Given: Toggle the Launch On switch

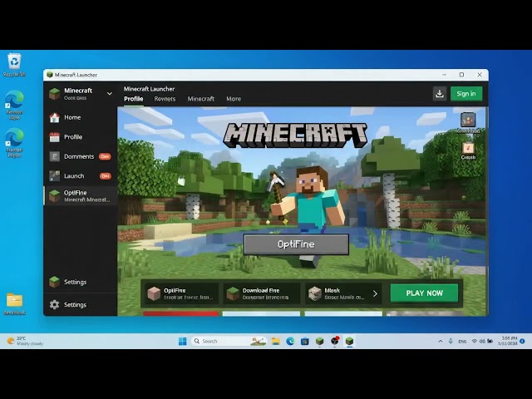Looking at the screenshot, I should pos(106,176).
